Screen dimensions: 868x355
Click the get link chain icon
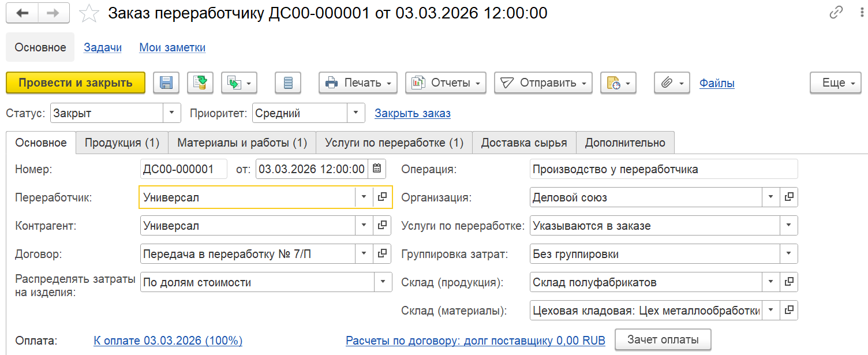pos(836,13)
